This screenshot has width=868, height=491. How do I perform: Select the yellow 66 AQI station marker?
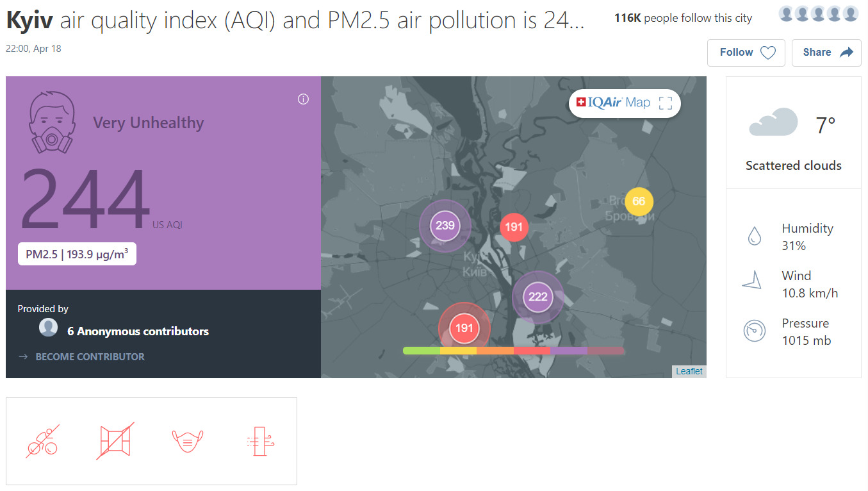coord(639,201)
